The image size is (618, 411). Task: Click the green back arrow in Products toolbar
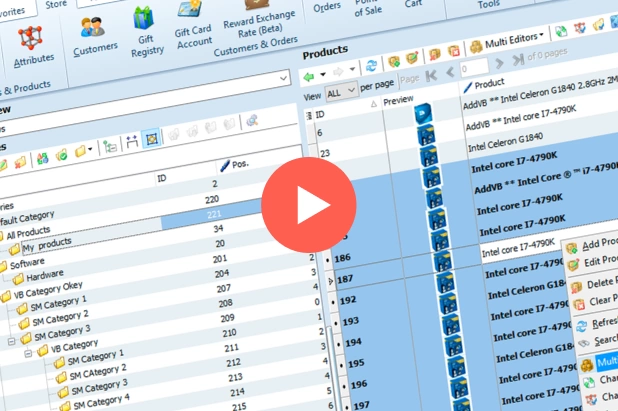[309, 76]
